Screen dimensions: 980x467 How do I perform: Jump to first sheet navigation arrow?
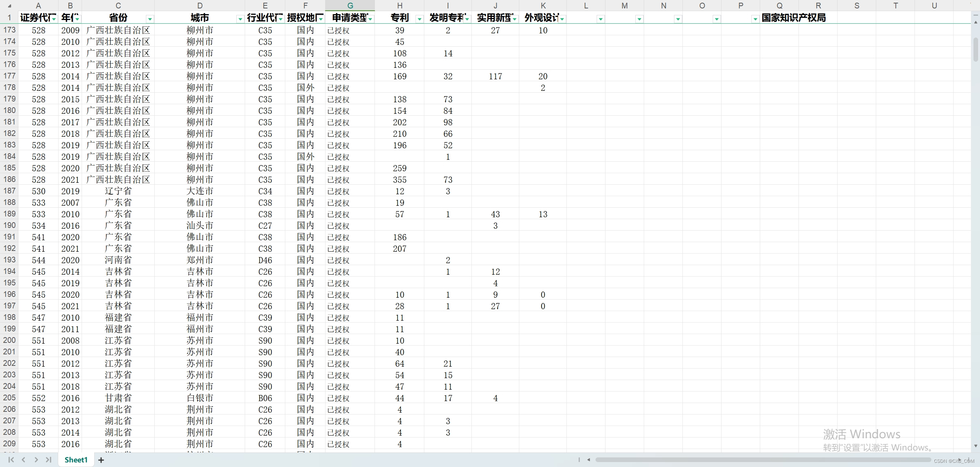11,460
